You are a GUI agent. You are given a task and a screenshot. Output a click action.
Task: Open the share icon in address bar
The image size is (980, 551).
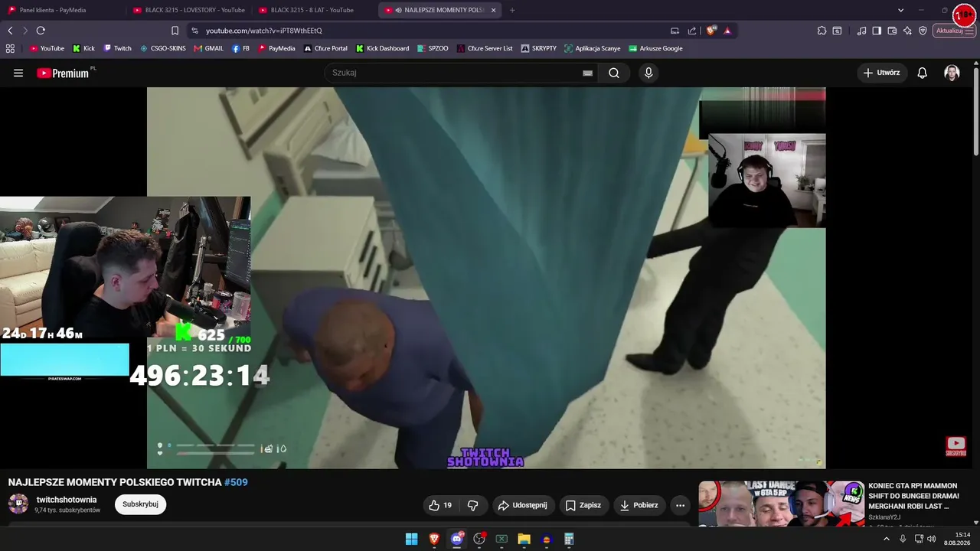pyautogui.click(x=692, y=31)
